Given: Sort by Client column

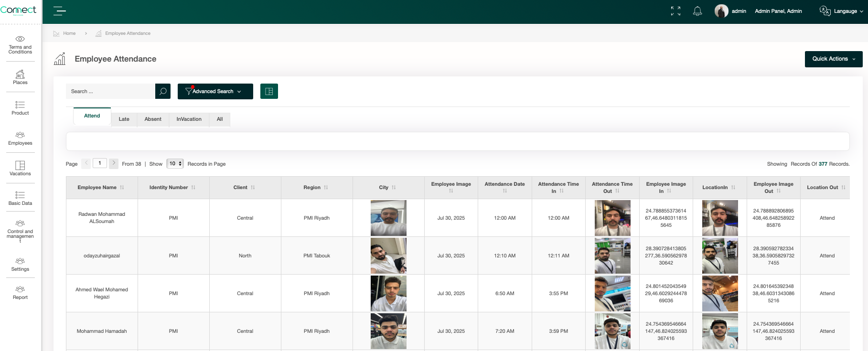Looking at the screenshot, I should [x=253, y=187].
